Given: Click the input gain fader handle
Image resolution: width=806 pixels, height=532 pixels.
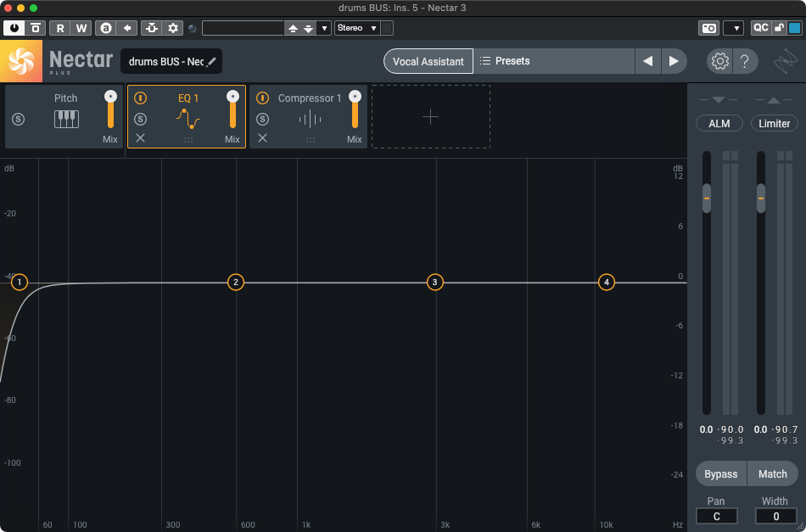Looking at the screenshot, I should coord(707,199).
